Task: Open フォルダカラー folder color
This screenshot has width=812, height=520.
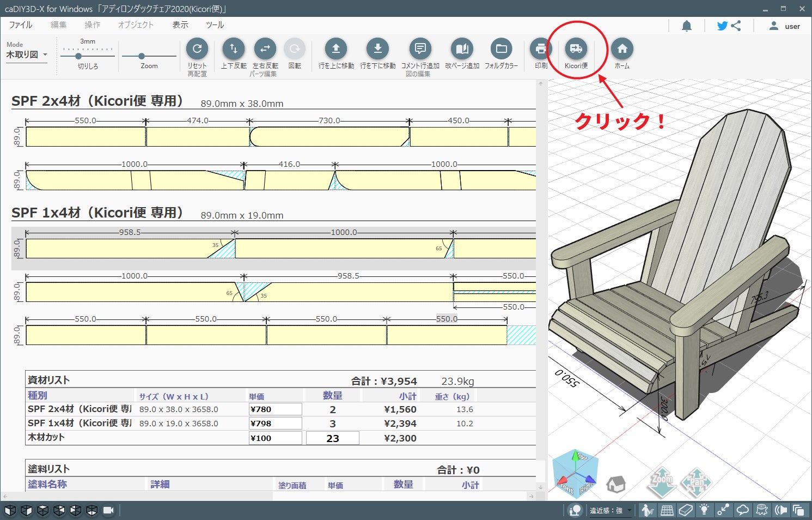Action: [501, 49]
